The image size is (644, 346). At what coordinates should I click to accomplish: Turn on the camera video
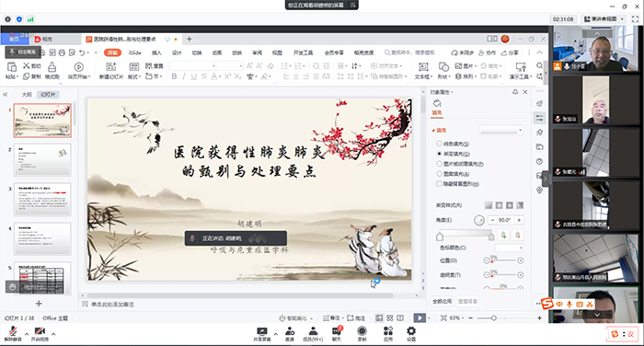[x=40, y=333]
